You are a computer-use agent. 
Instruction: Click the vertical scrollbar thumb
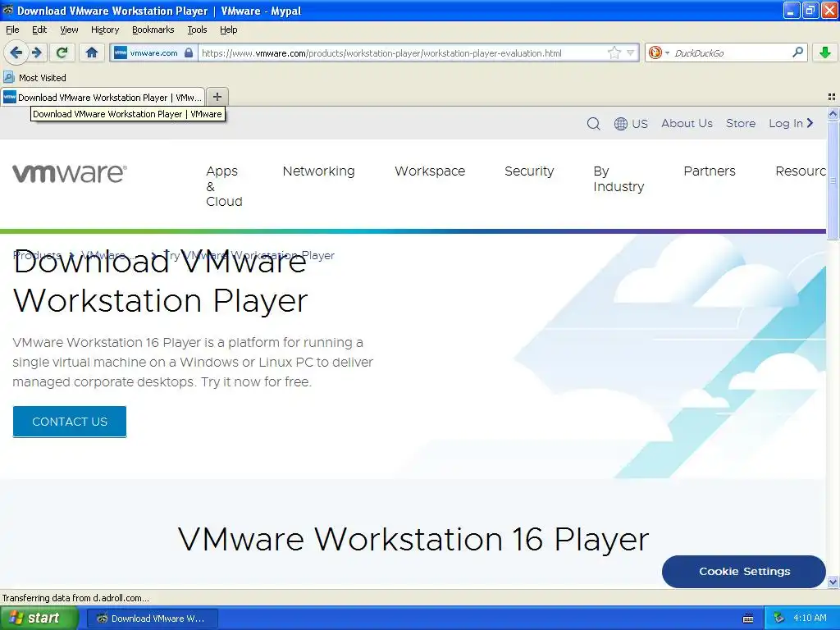pyautogui.click(x=833, y=180)
